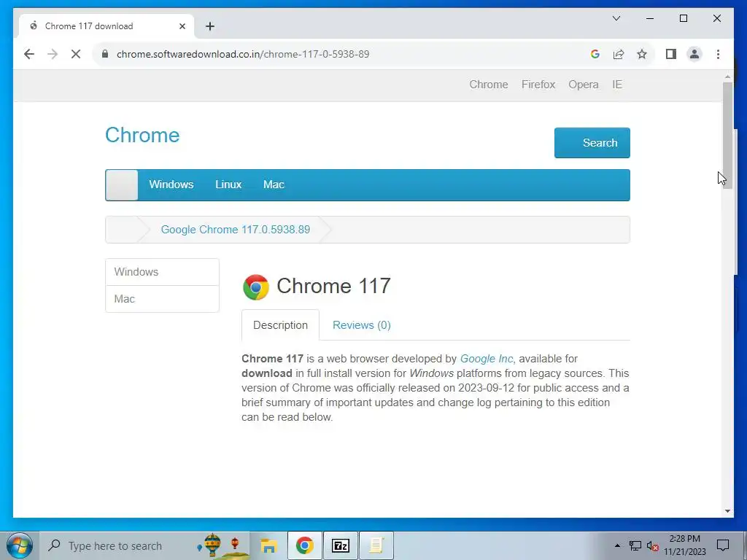Open Chrome's three-dot menu
This screenshot has height=560, width=747.
click(718, 54)
